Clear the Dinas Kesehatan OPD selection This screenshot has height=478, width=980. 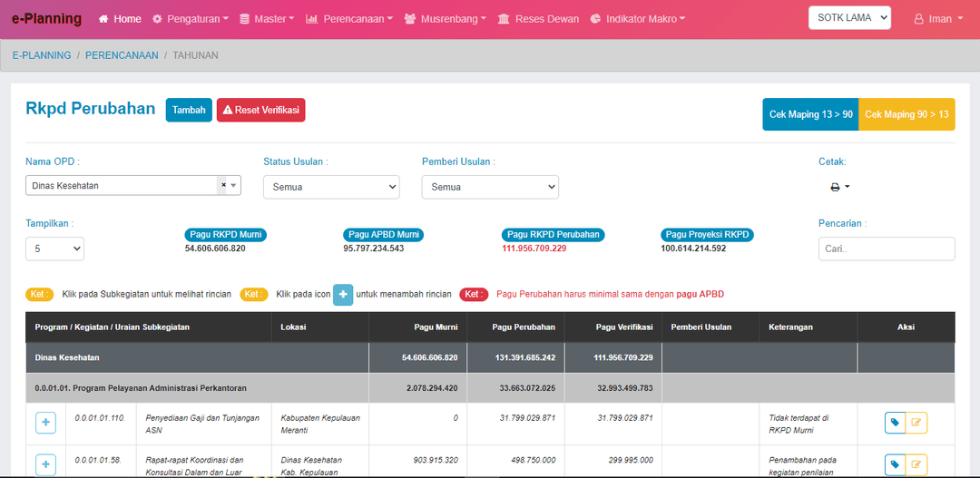(x=223, y=186)
